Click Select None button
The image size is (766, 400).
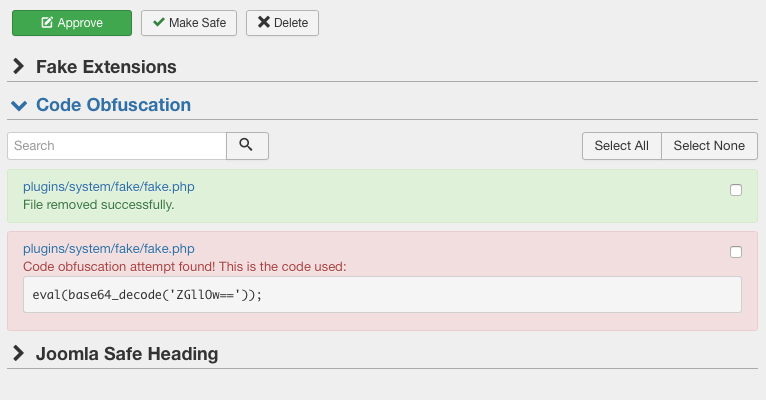(x=709, y=146)
